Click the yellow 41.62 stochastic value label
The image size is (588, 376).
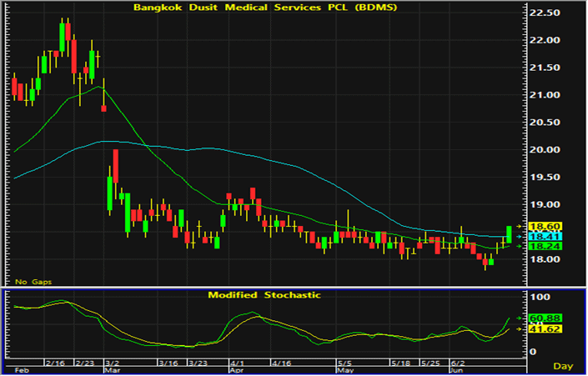tap(545, 329)
